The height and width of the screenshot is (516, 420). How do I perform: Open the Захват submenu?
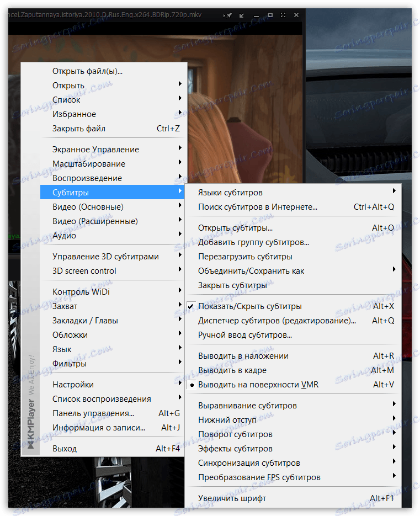click(113, 306)
